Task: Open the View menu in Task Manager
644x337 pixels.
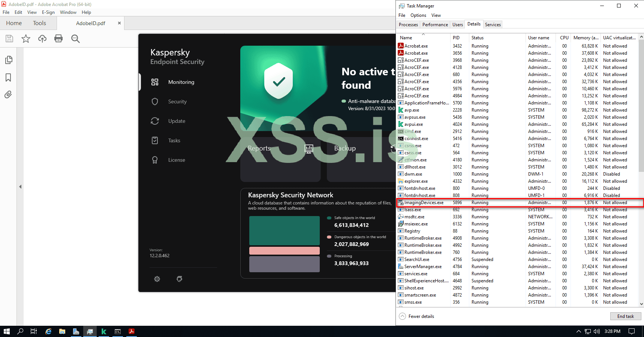Action: point(436,15)
